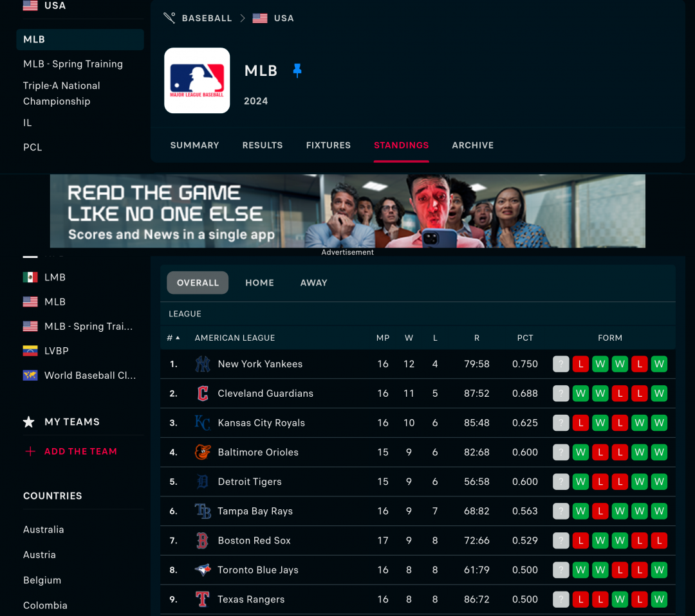The height and width of the screenshot is (616, 695).
Task: Click the flag beside MLB - Spring Trai...
Action: (30, 327)
